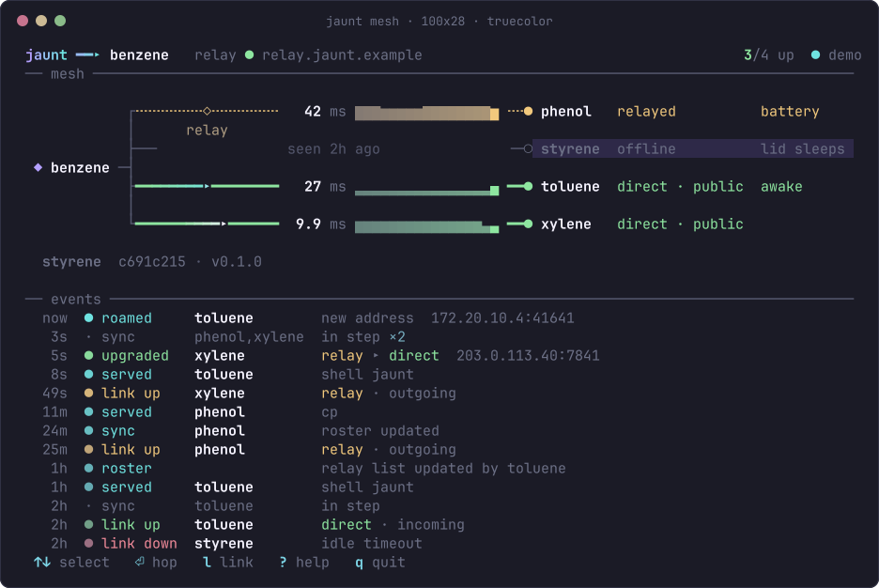Screen dimensions: 879x588
Task: Click the toluene direct link line with arrow
Action: click(207, 186)
